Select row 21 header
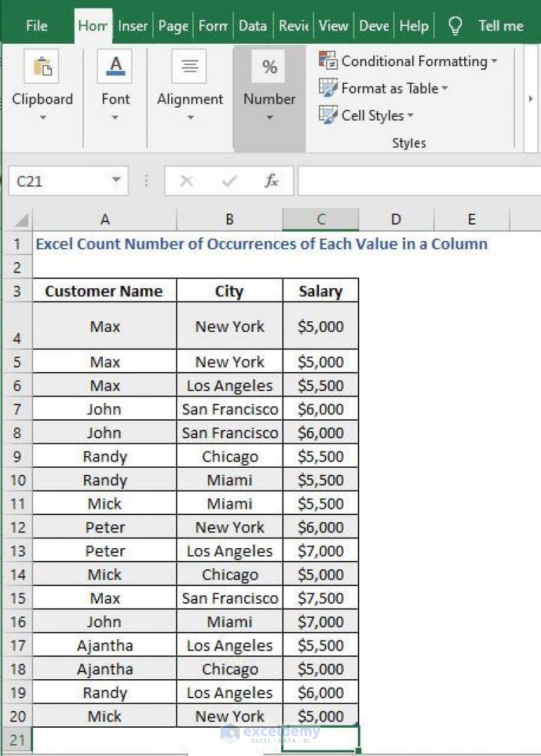This screenshot has height=756, width=541. point(17,739)
